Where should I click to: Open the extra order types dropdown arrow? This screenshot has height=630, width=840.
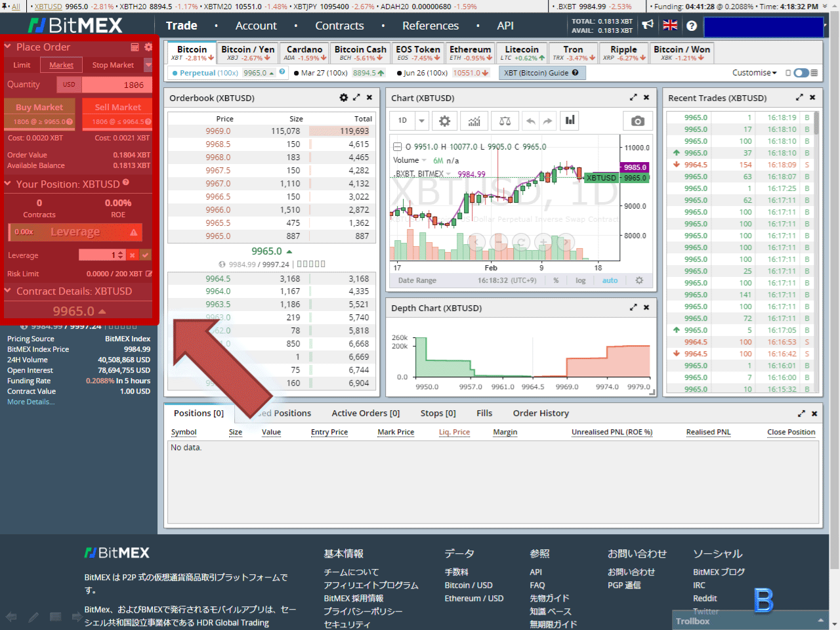(148, 65)
